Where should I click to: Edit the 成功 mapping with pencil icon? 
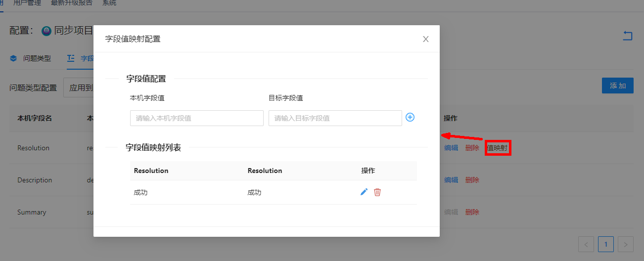[x=364, y=192]
